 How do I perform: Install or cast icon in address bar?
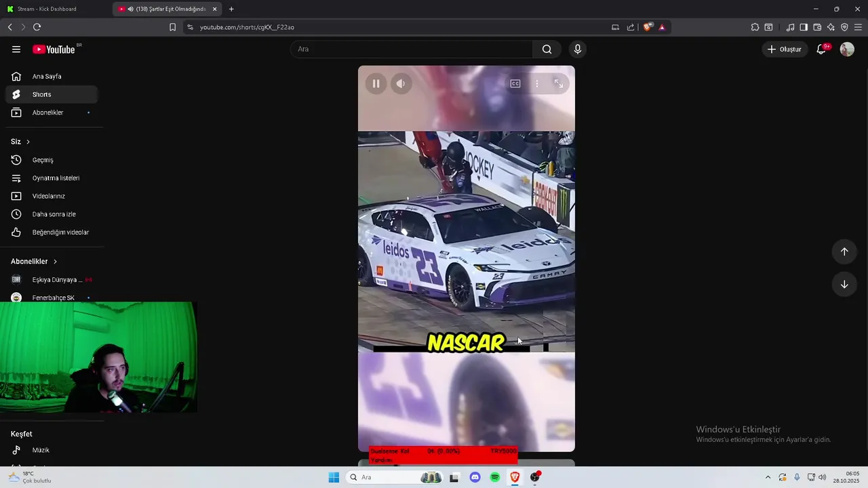615,27
